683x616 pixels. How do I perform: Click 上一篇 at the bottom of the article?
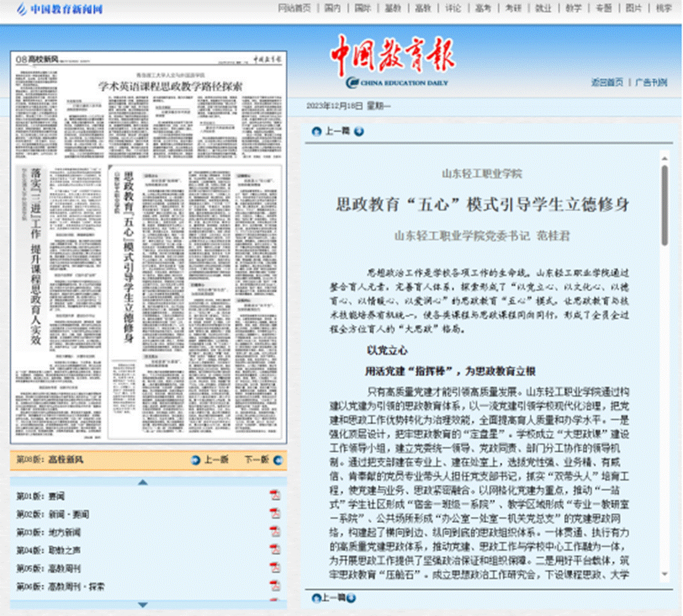[x=334, y=598]
